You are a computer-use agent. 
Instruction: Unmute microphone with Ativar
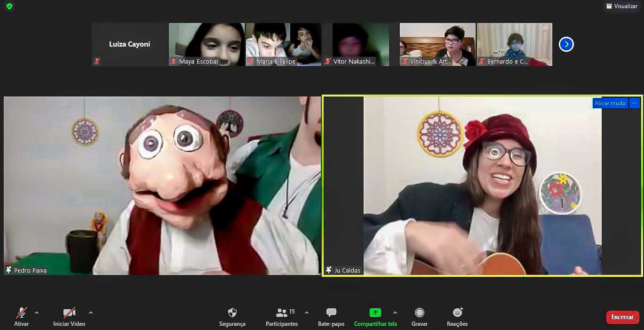(x=22, y=317)
